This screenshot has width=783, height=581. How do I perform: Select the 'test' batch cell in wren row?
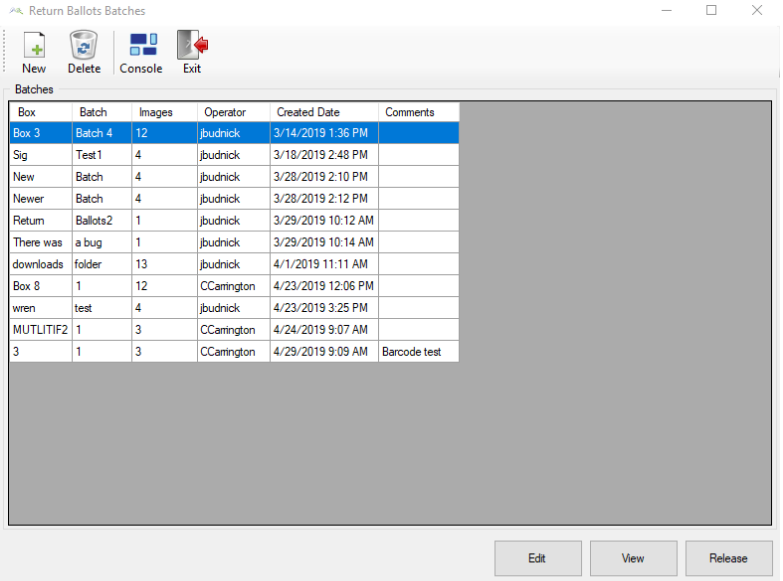coord(102,308)
